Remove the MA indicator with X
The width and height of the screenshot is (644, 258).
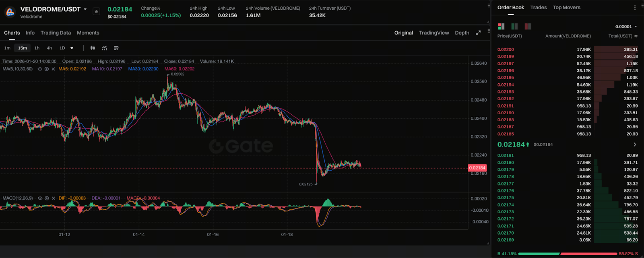[53, 69]
